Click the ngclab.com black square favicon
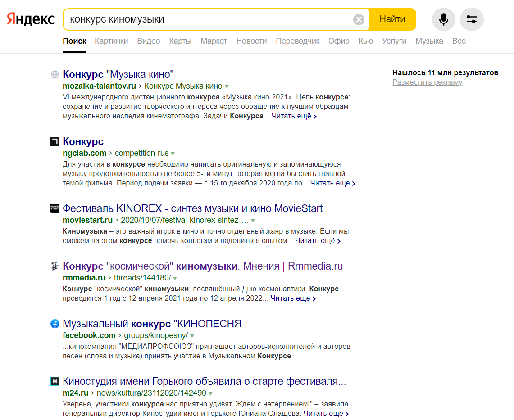The image size is (514, 420). click(55, 141)
